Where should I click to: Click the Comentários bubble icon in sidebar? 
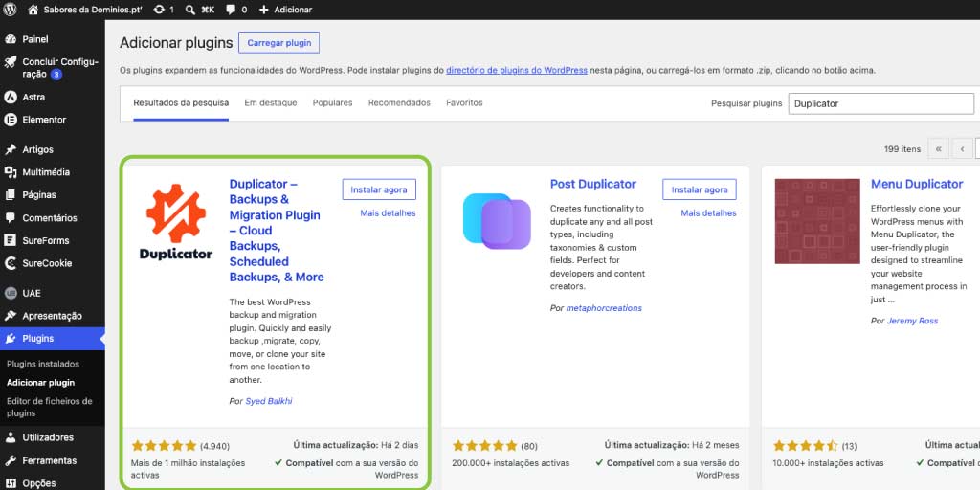point(10,217)
